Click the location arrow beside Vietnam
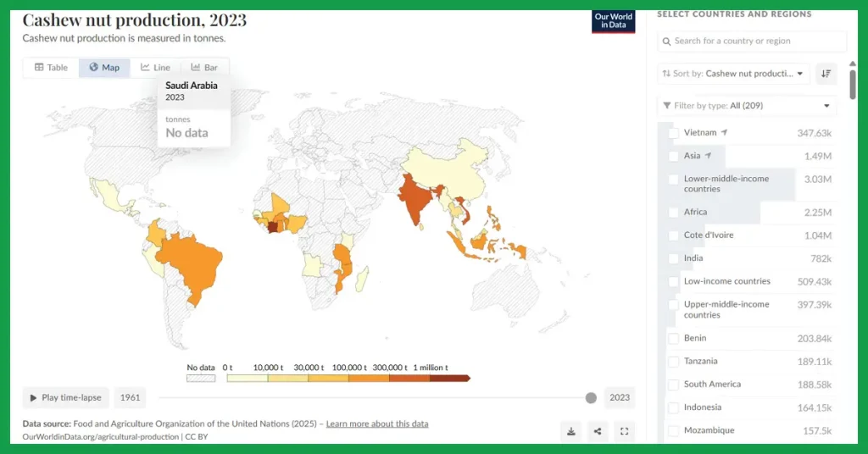The height and width of the screenshot is (454, 868). [x=724, y=133]
